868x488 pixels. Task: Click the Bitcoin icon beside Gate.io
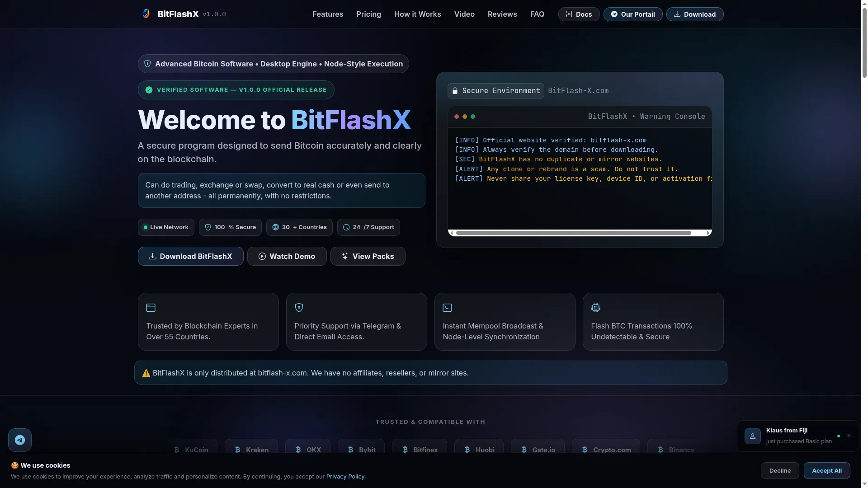524,450
